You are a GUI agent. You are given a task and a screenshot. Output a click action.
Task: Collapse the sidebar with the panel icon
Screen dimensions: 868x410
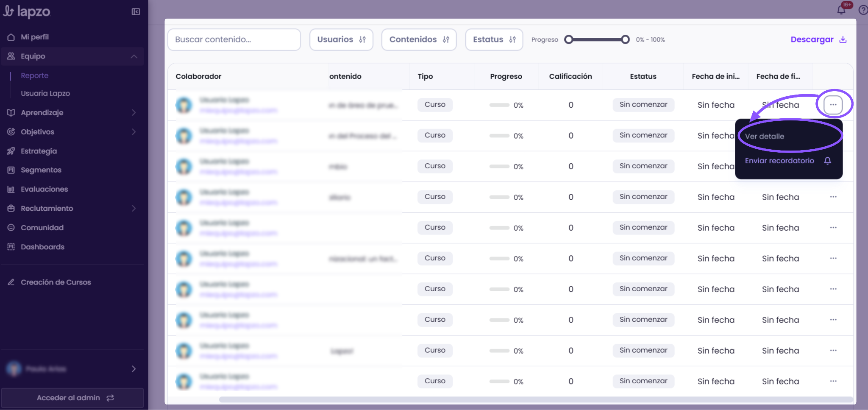136,12
